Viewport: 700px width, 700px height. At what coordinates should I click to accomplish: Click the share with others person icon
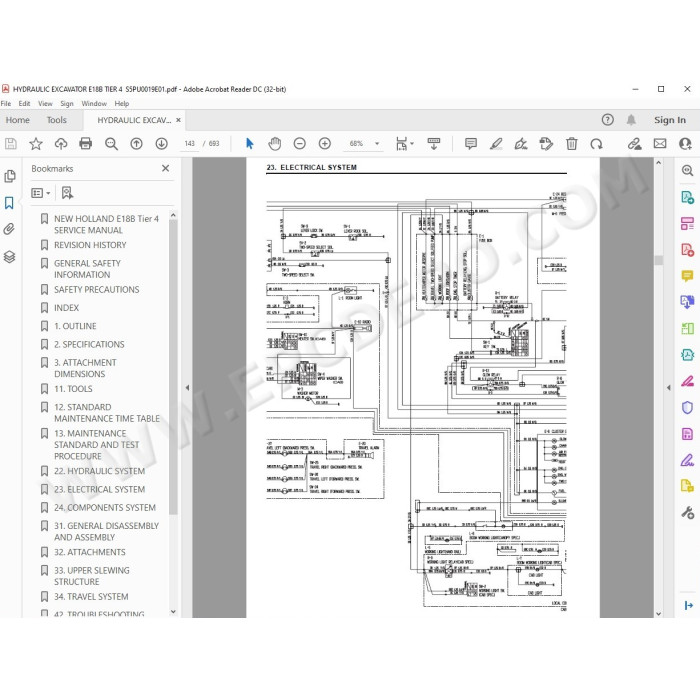[685, 144]
